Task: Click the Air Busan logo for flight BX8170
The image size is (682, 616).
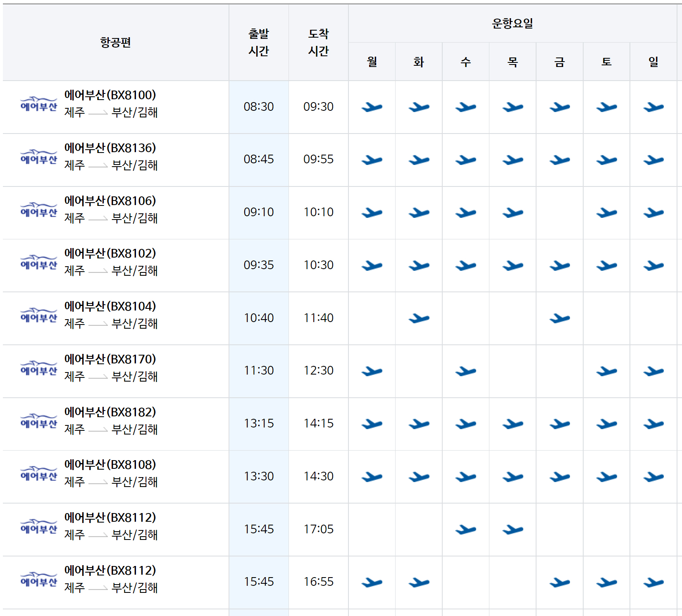Action: (x=39, y=368)
